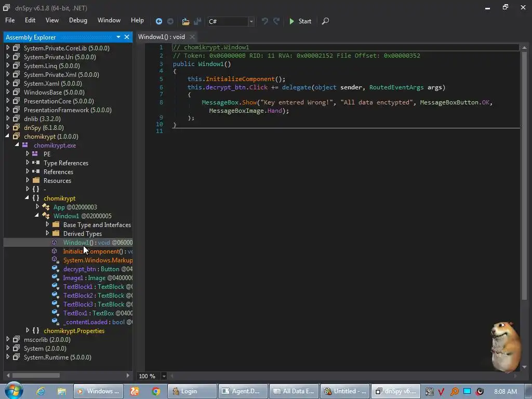Collapse the chomikrypt.exe module node
The height and width of the screenshot is (399, 532).
(x=17, y=145)
